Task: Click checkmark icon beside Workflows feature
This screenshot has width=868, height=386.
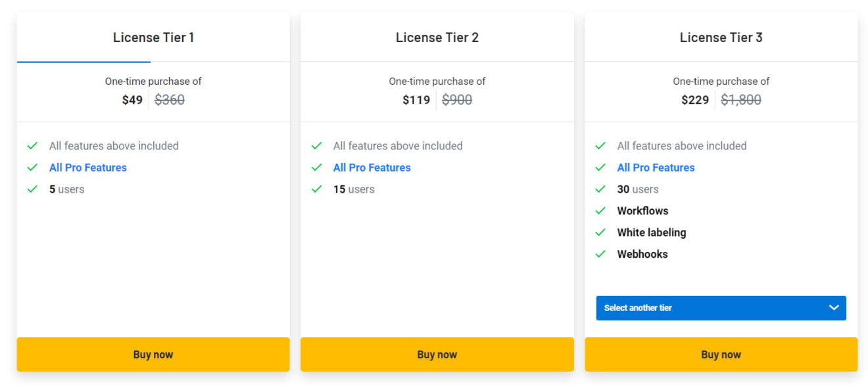Action: tap(600, 211)
